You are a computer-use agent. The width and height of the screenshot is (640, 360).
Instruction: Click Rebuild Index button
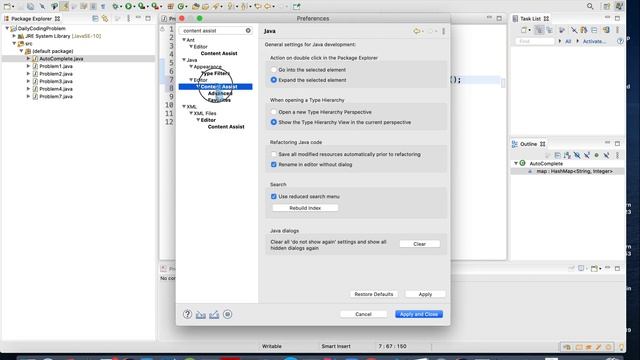pos(305,208)
